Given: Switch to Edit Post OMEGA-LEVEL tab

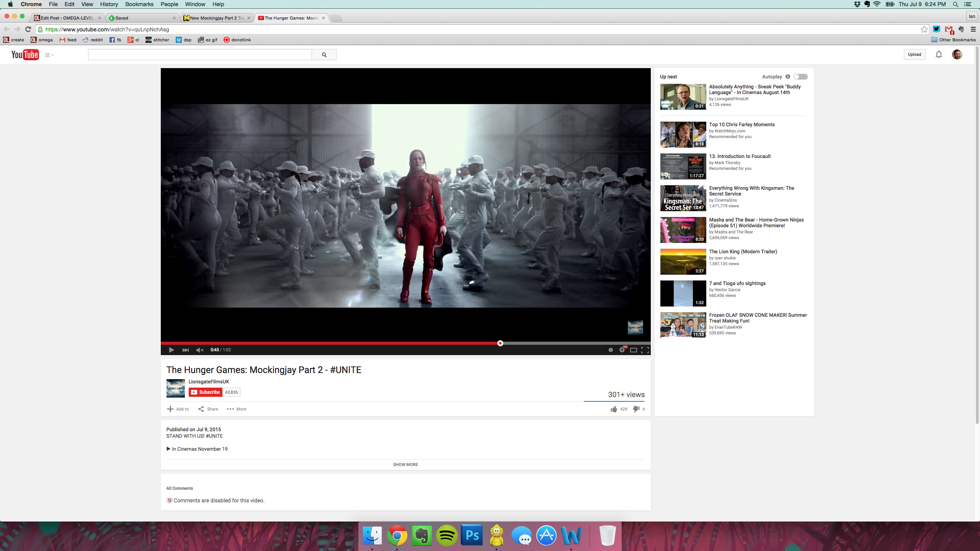Looking at the screenshot, I should pos(67,18).
